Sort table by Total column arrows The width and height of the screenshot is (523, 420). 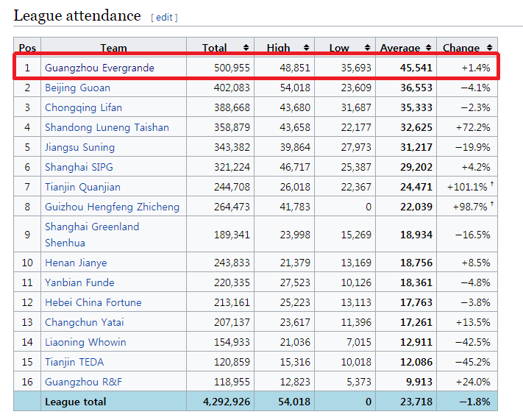[x=246, y=48]
